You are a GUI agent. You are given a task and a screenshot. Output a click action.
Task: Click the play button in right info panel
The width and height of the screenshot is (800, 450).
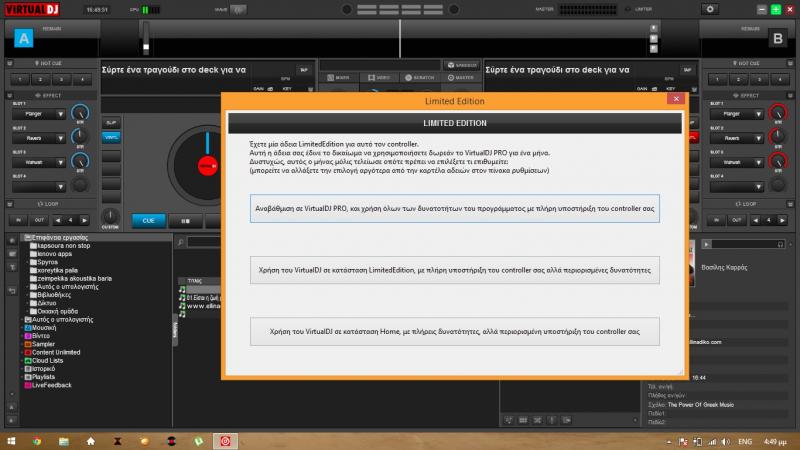coord(706,244)
